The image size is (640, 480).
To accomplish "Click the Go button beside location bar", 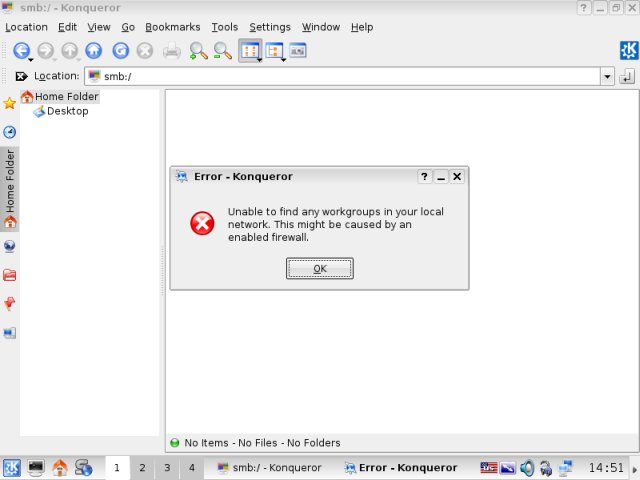I will tap(627, 76).
